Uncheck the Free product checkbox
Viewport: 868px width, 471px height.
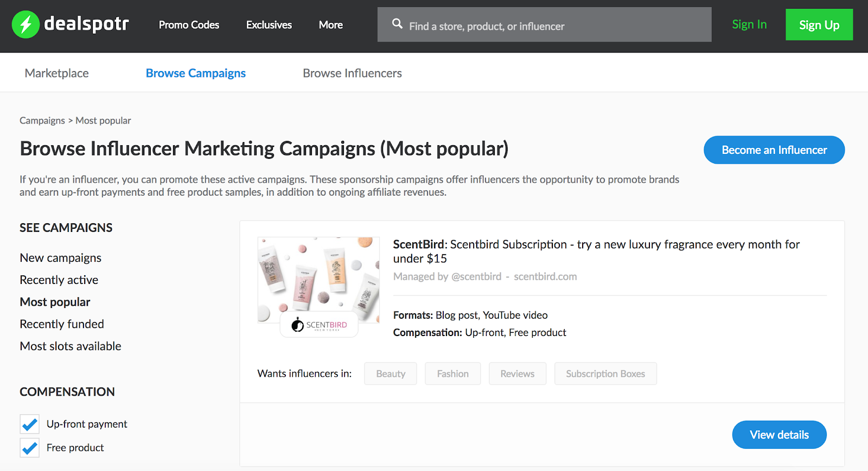click(x=30, y=448)
